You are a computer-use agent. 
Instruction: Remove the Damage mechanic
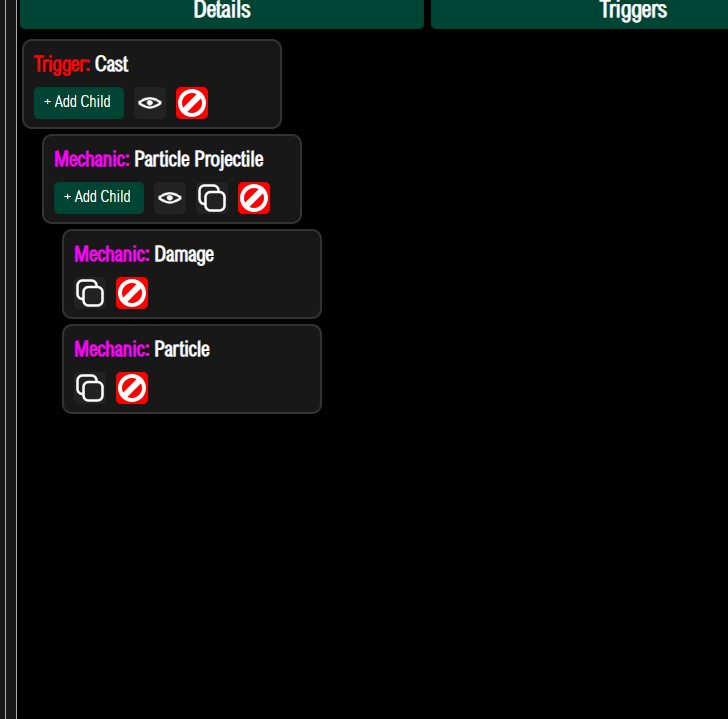tap(132, 293)
